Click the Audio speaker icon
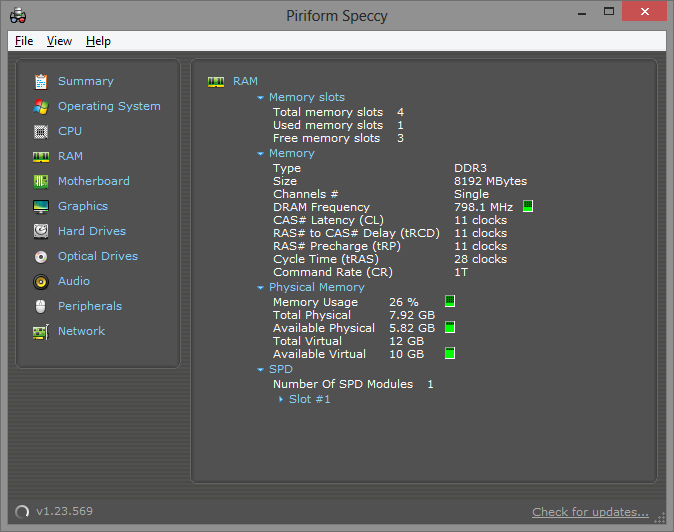This screenshot has width=674, height=532. [x=41, y=282]
